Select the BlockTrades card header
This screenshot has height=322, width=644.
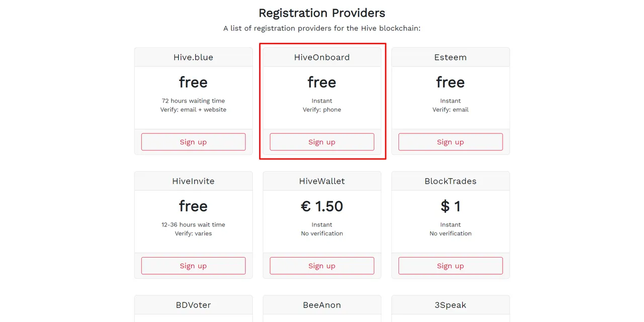tap(450, 181)
